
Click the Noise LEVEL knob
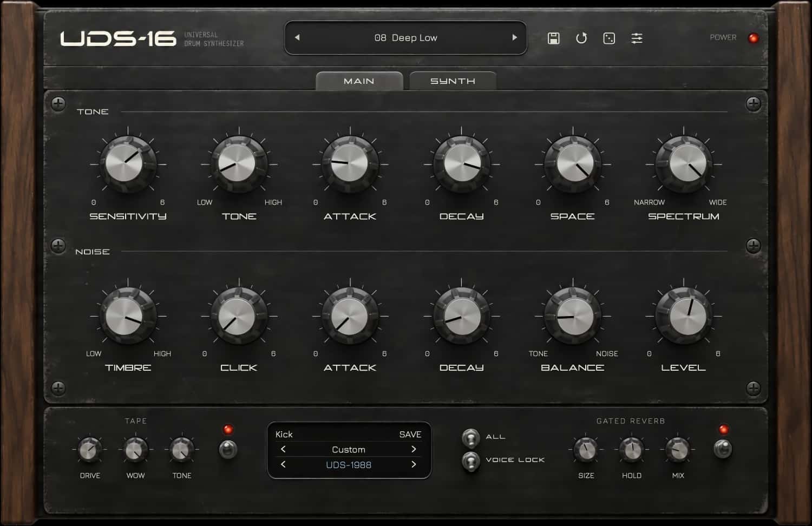coord(684,317)
